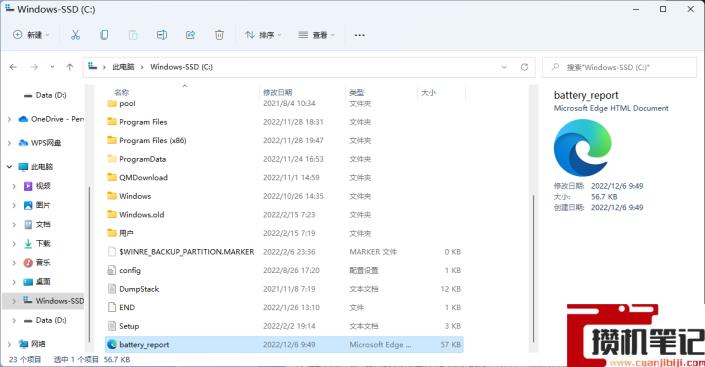Click the Downloads arrow icon in sidebar
Image resolution: width=705 pixels, height=367 pixels.
[x=28, y=243]
